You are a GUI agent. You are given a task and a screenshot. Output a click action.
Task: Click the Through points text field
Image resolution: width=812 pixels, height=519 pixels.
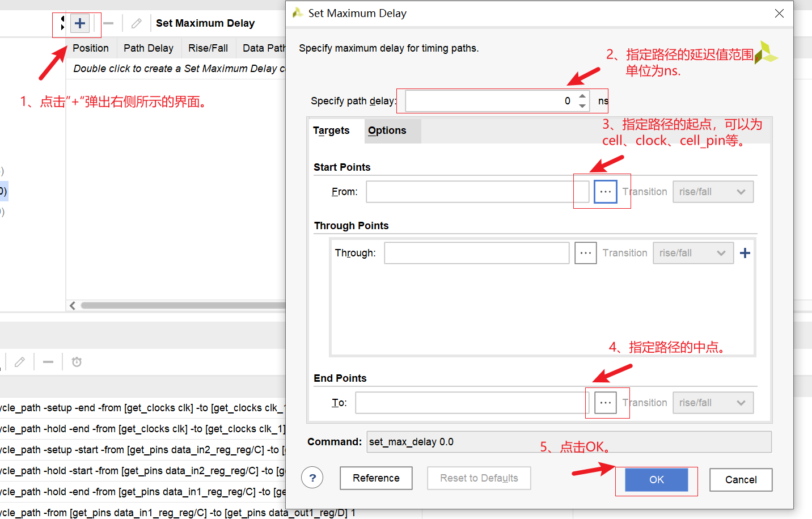tap(477, 253)
